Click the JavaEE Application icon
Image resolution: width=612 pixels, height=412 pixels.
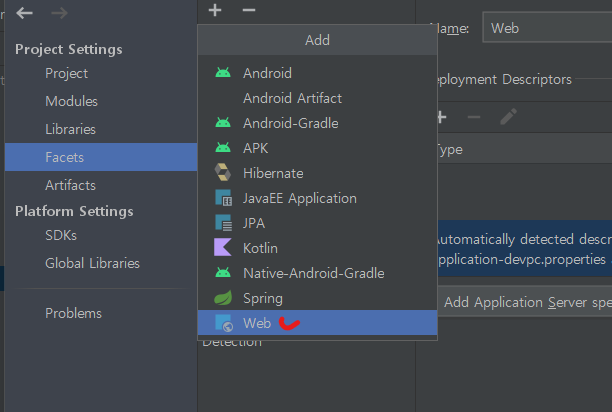[x=223, y=198]
